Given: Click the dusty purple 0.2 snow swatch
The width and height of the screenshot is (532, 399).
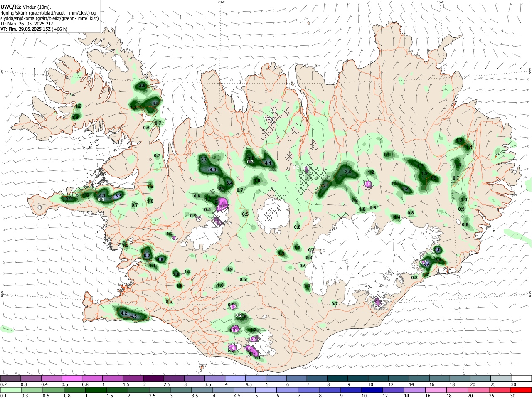Looking at the screenshot, I should [x=11, y=378].
